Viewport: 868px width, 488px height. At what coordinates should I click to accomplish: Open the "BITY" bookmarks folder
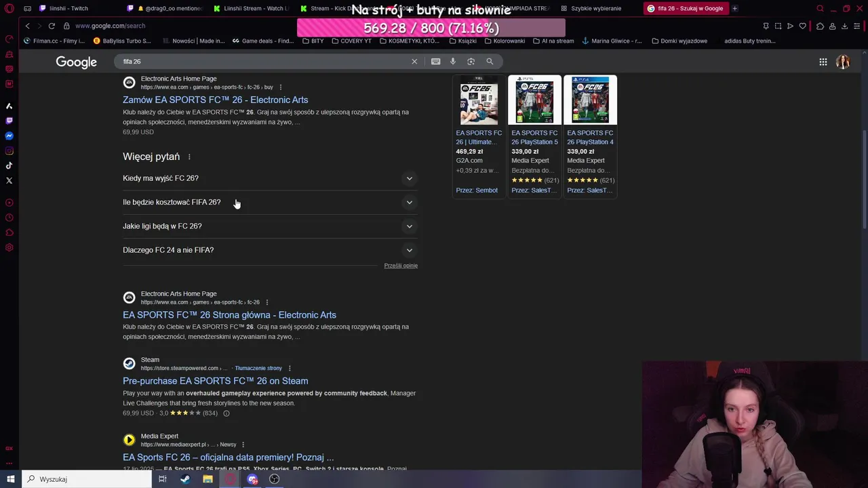(313, 41)
